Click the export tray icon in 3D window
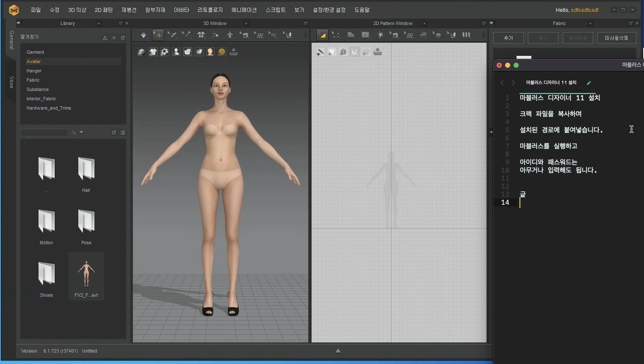 click(233, 52)
